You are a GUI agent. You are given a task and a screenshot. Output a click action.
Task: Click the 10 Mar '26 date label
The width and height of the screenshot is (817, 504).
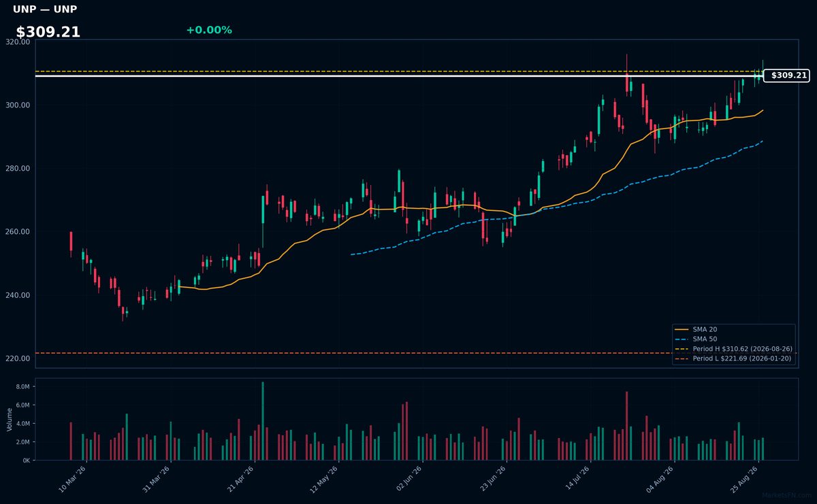(73, 480)
